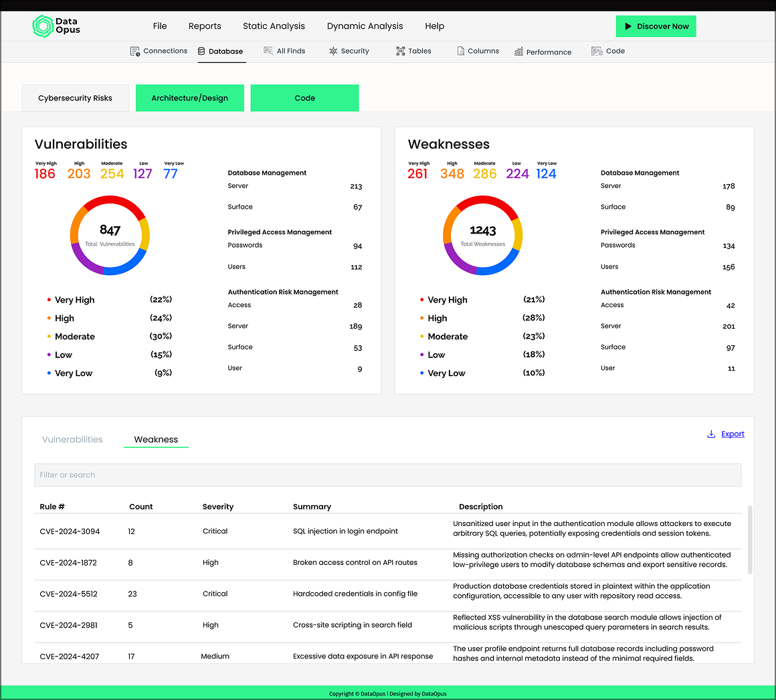
Task: Click the All Finds icon
Action: [268, 51]
